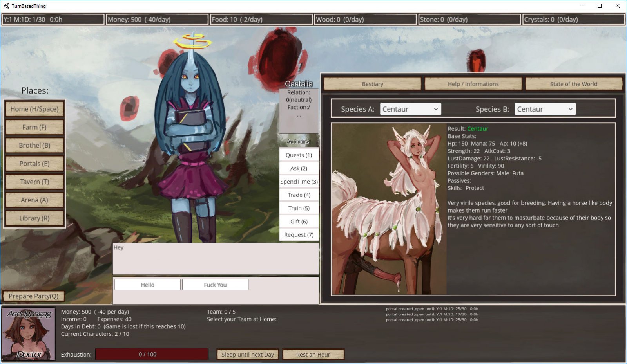Click the first portal created log line
The width and height of the screenshot is (627, 364).
432,309
